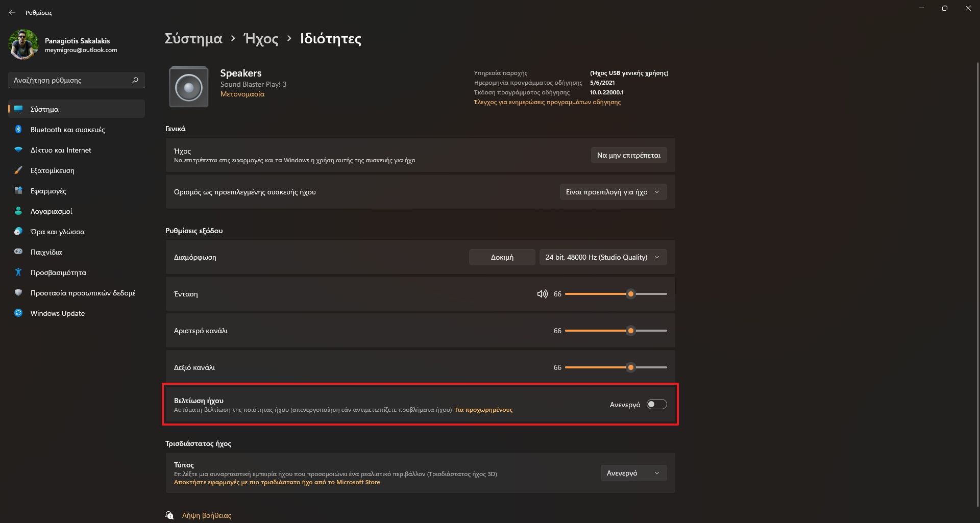This screenshot has width=980, height=523.
Task: Click the Windows Update sidebar icon
Action: click(18, 313)
